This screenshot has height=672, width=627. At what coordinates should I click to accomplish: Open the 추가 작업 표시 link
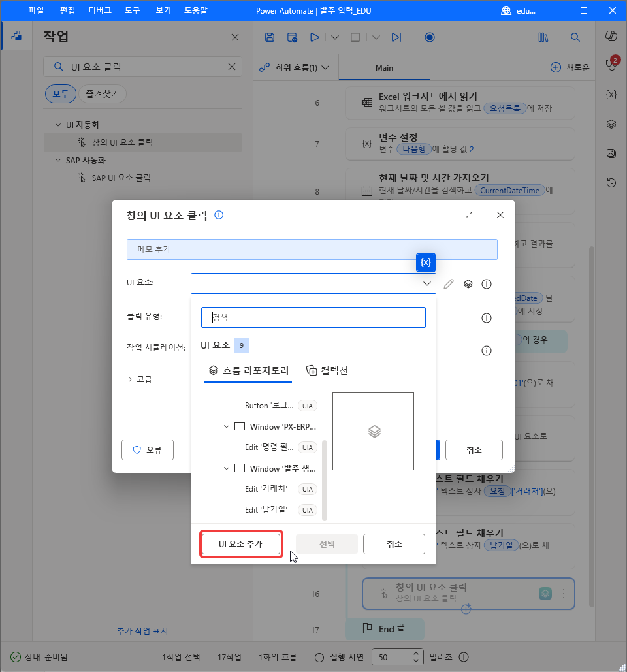pos(142,631)
